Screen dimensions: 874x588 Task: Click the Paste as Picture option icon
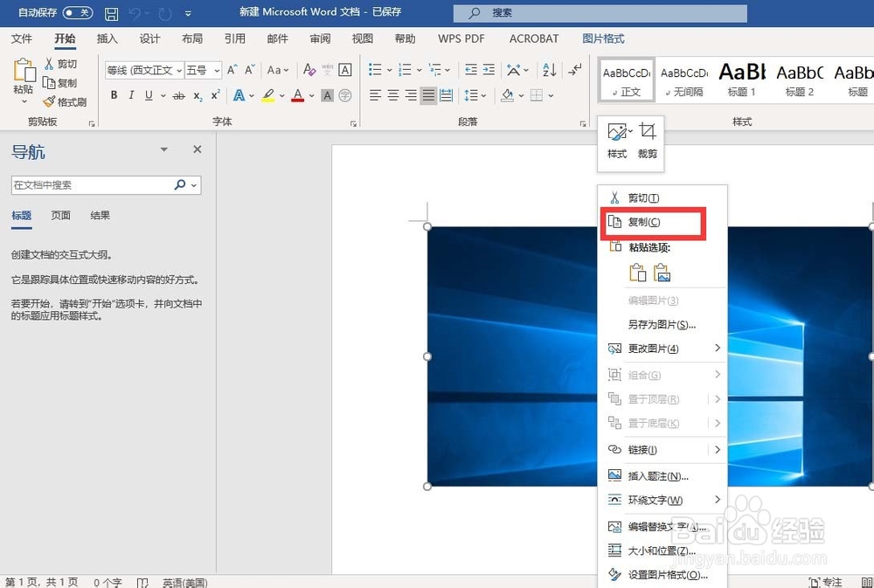(x=662, y=273)
